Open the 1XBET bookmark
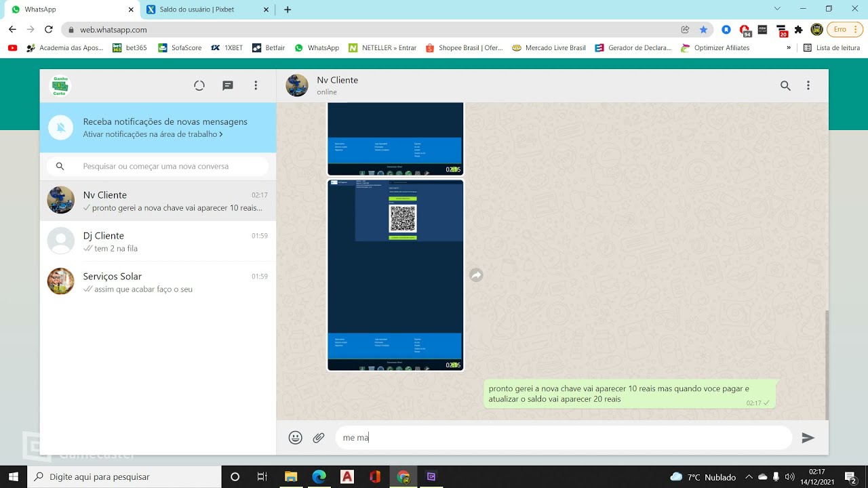The image size is (868, 488). pyautogui.click(x=226, y=48)
